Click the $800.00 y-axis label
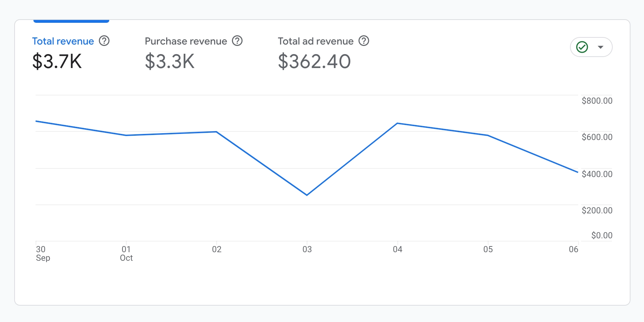 [x=597, y=101]
